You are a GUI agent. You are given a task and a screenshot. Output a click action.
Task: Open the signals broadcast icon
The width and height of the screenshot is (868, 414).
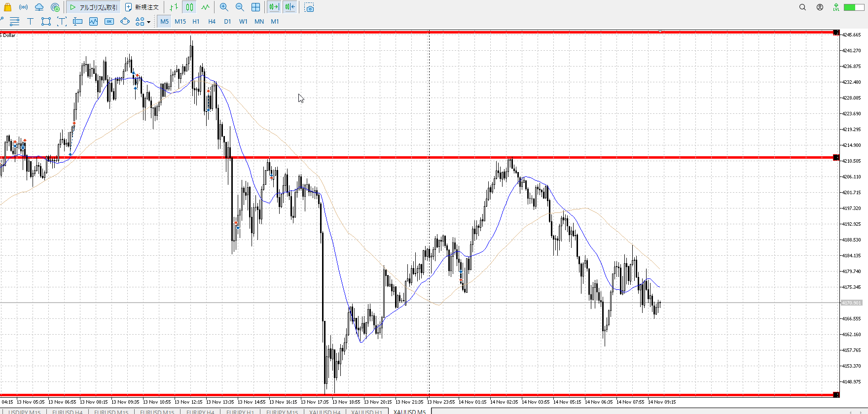point(23,7)
